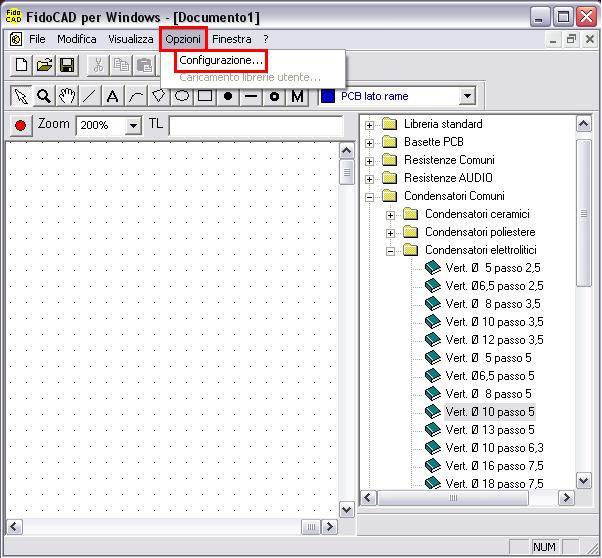Close the Opzioni menu
Image resolution: width=602 pixels, height=558 pixels.
pos(183,39)
